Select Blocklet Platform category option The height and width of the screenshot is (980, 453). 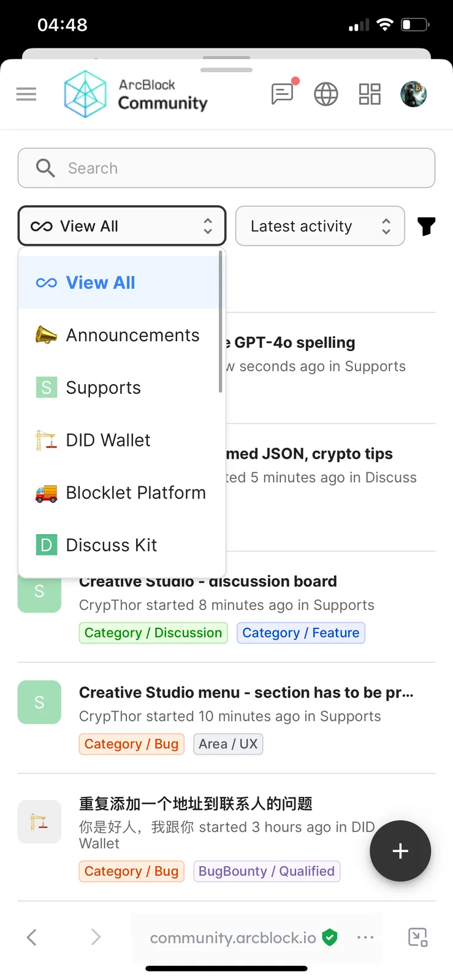click(x=119, y=493)
